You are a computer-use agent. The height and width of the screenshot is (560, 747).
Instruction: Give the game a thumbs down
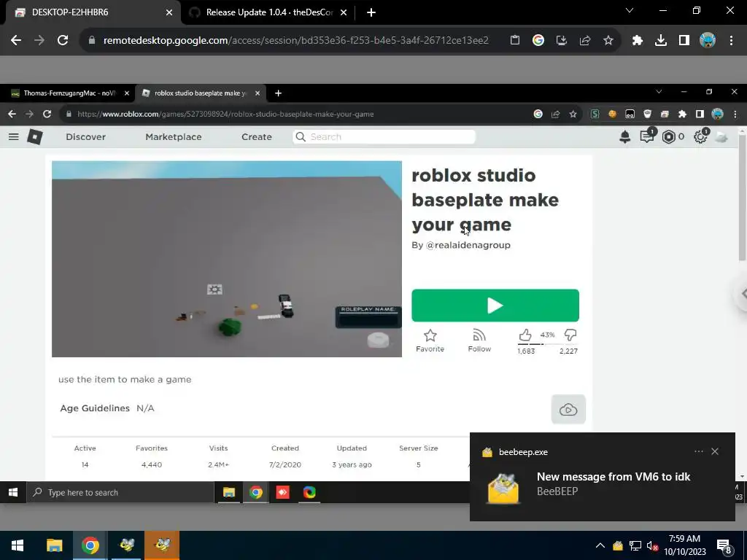tap(570, 335)
